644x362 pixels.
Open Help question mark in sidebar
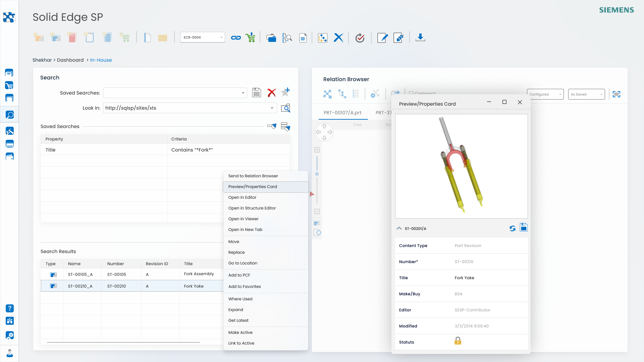pos(10,308)
